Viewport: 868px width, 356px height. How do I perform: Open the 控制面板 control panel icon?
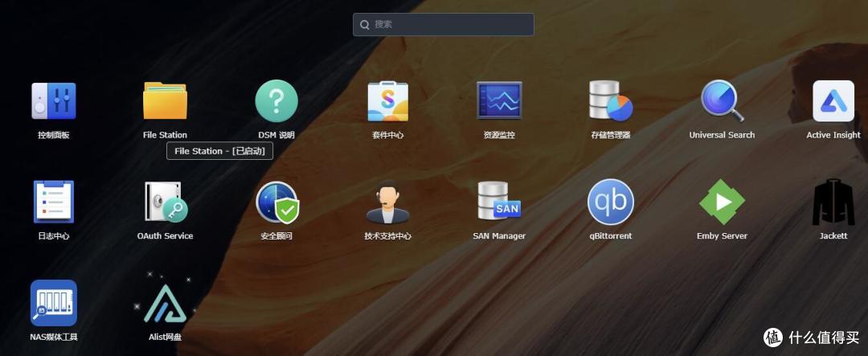coord(54,100)
